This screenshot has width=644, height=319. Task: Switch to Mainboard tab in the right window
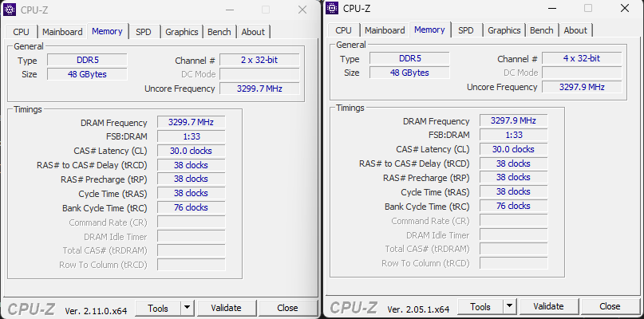pos(385,30)
